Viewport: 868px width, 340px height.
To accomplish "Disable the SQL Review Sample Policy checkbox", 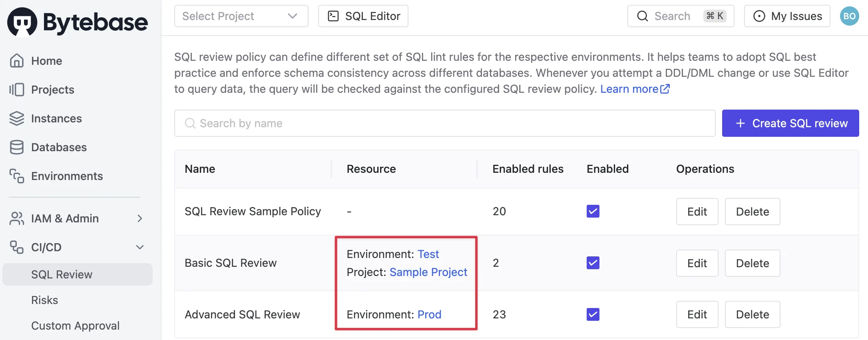I will [x=593, y=211].
